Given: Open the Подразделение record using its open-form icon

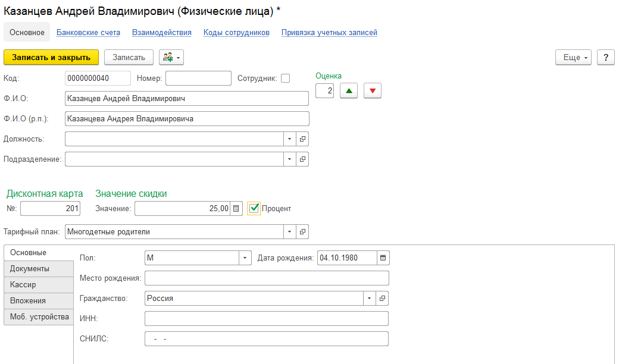Looking at the screenshot, I should pos(302,159).
